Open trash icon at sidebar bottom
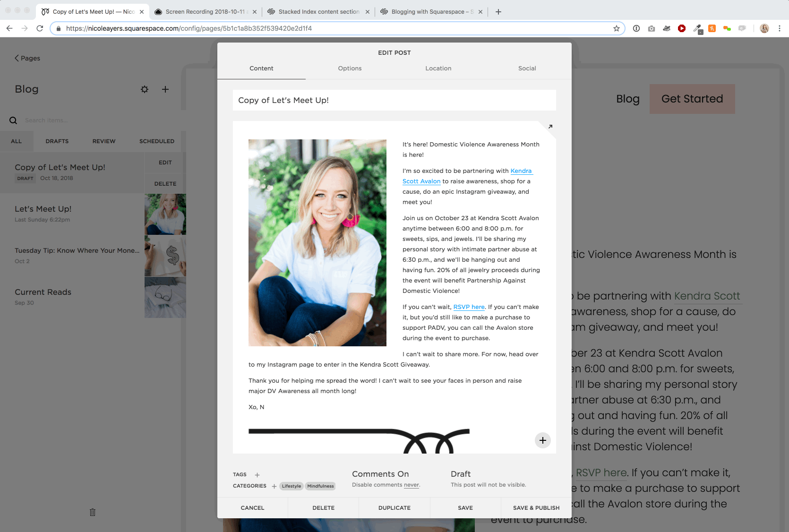The image size is (789, 532). tap(93, 512)
